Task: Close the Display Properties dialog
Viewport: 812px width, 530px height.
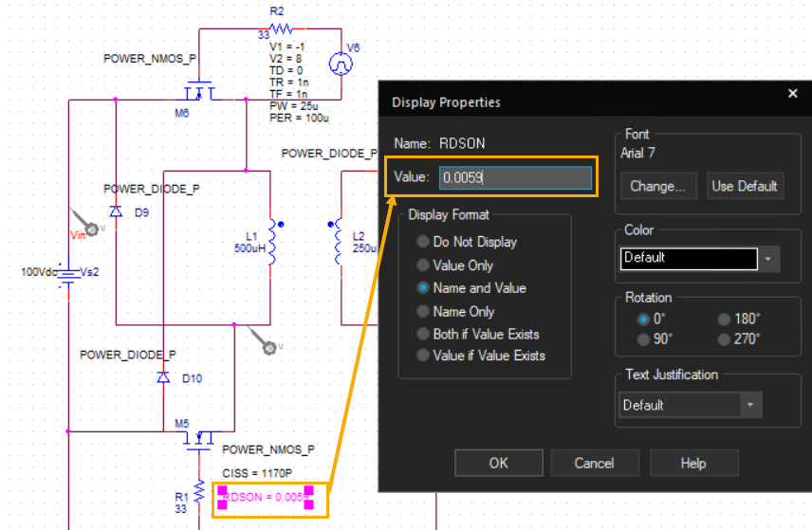Action: tap(792, 93)
